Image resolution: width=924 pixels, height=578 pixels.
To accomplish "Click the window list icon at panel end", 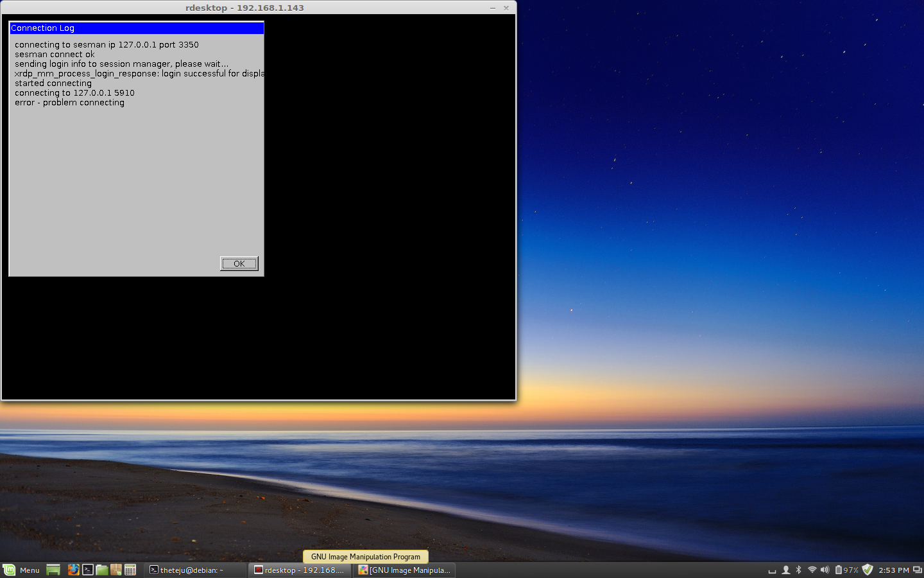I will [918, 570].
